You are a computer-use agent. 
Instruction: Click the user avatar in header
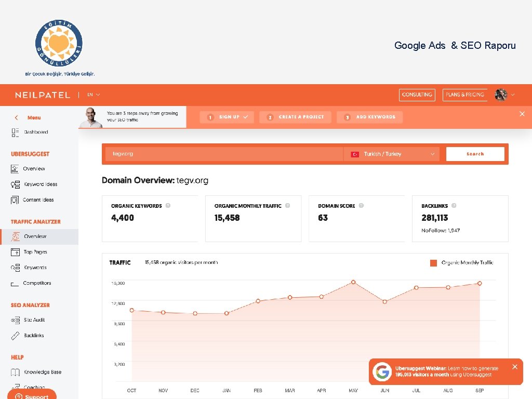[501, 95]
